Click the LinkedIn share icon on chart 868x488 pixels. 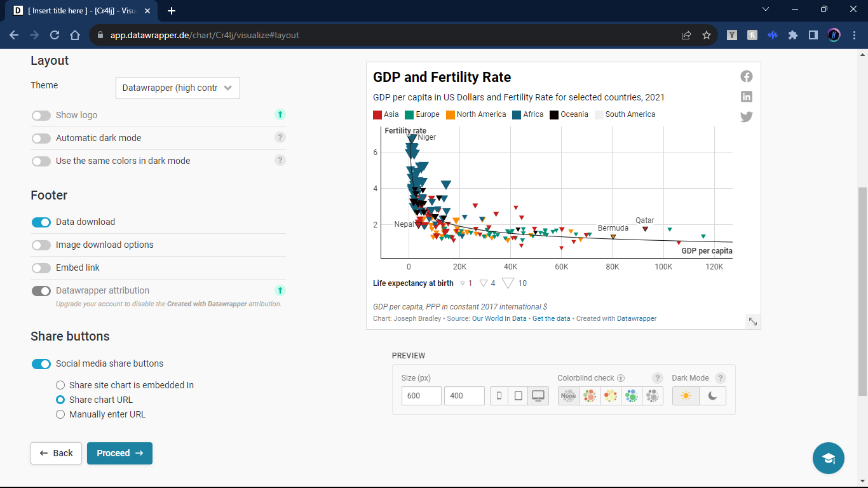pos(747,97)
